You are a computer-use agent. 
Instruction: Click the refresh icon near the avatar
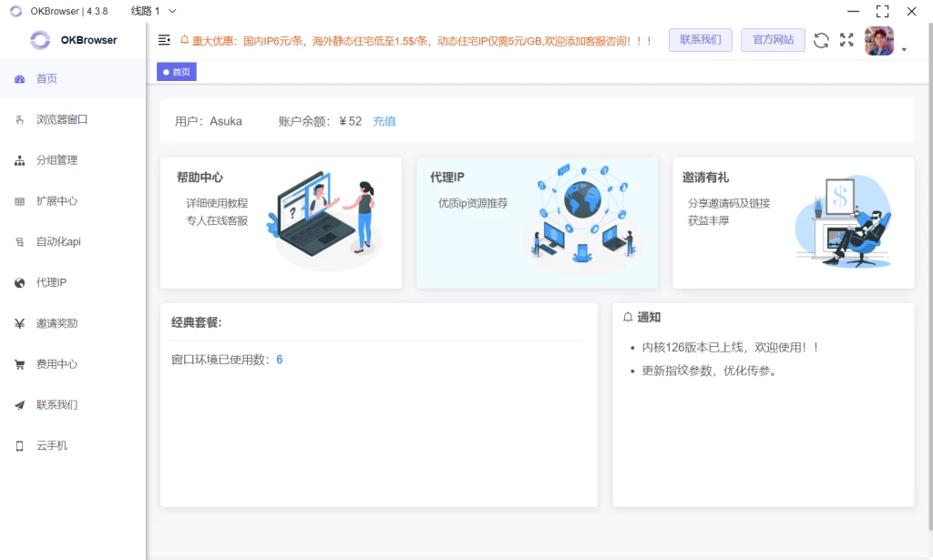(x=821, y=40)
